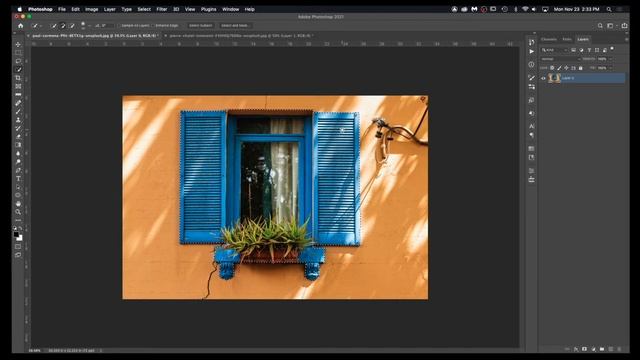The image size is (640, 360).
Task: Toggle lock transparent pixels
Action: coord(552,68)
